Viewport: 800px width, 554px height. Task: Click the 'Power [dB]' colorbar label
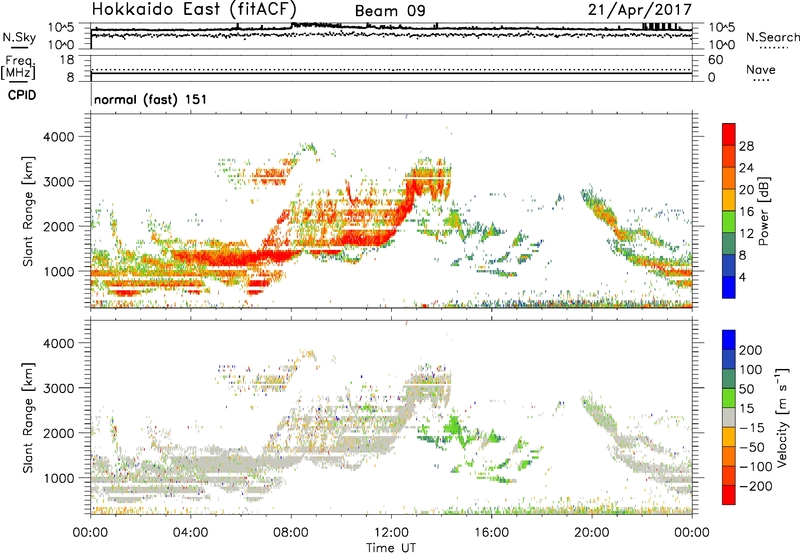click(763, 211)
